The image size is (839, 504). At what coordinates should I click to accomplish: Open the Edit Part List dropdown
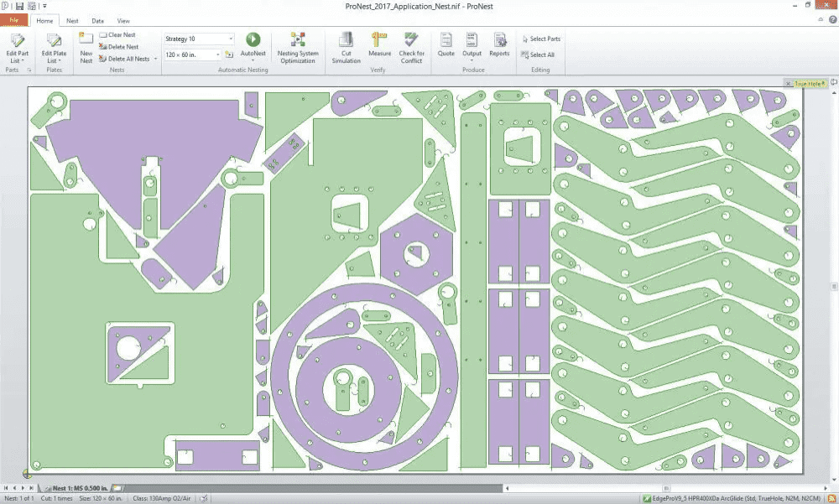(16, 60)
